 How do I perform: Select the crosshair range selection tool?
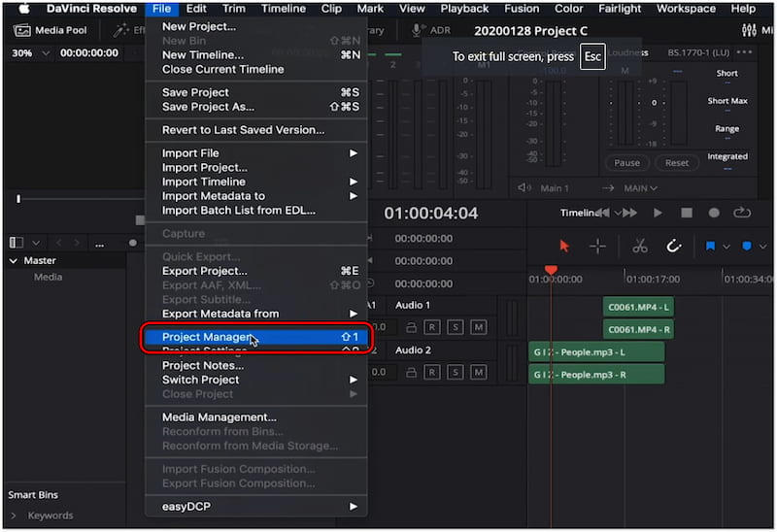pos(597,247)
